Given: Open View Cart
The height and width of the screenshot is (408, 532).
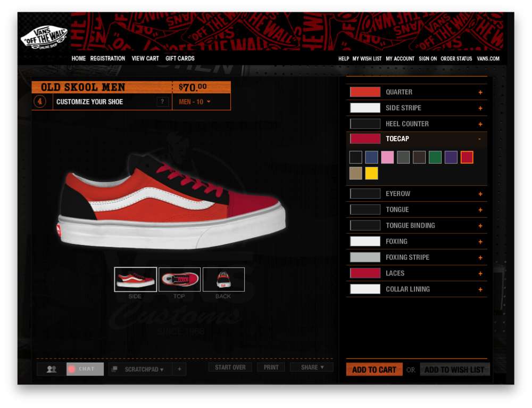Looking at the screenshot, I should (145, 59).
